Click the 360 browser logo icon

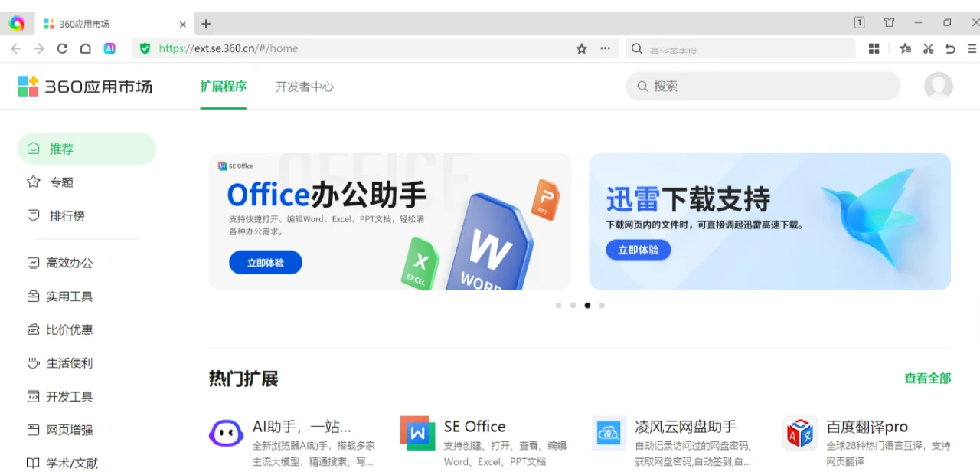click(17, 24)
